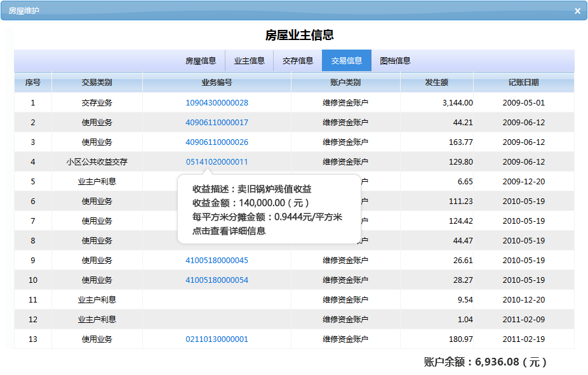Switch to the 房屋信息 tab
This screenshot has height=375, width=588.
pyautogui.click(x=201, y=61)
